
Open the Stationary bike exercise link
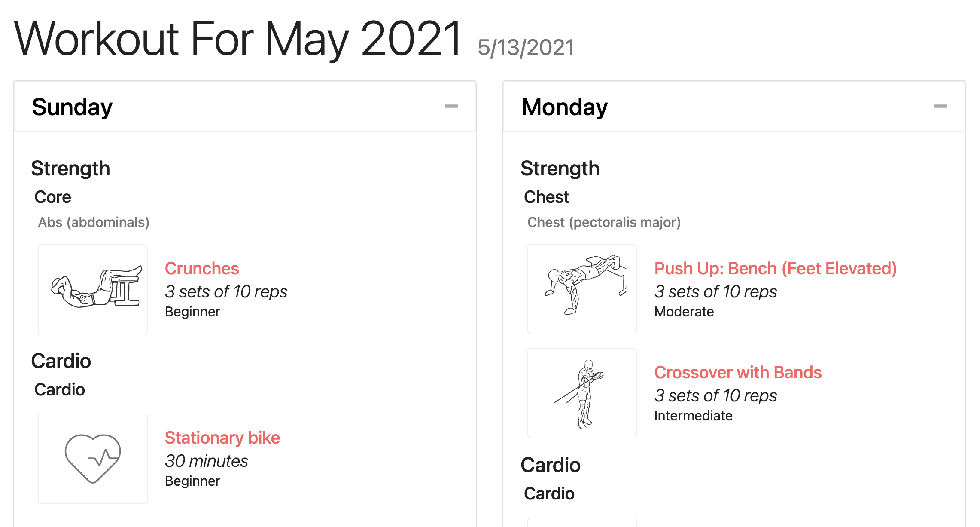coord(222,437)
